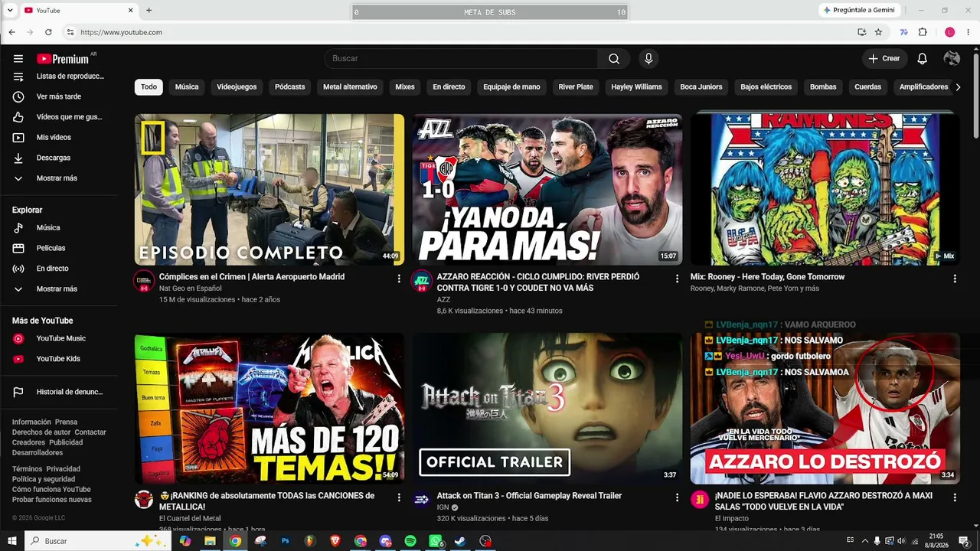Reload the page in Chrome
The height and width of the screenshot is (551, 980).
pos(48,32)
